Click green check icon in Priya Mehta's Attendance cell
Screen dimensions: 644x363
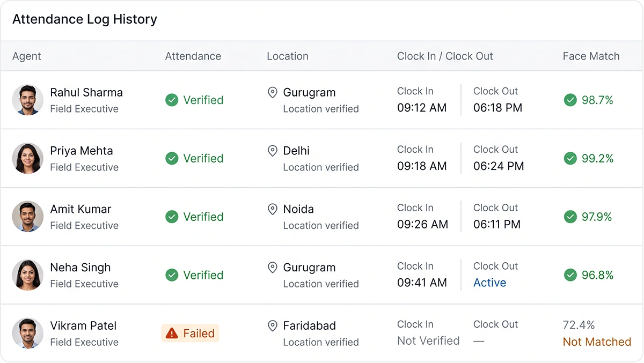(172, 158)
